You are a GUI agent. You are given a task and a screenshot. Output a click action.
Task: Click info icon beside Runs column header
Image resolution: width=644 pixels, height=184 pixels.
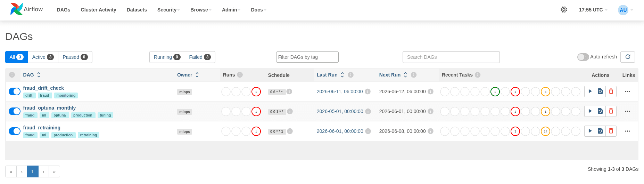[x=240, y=75]
